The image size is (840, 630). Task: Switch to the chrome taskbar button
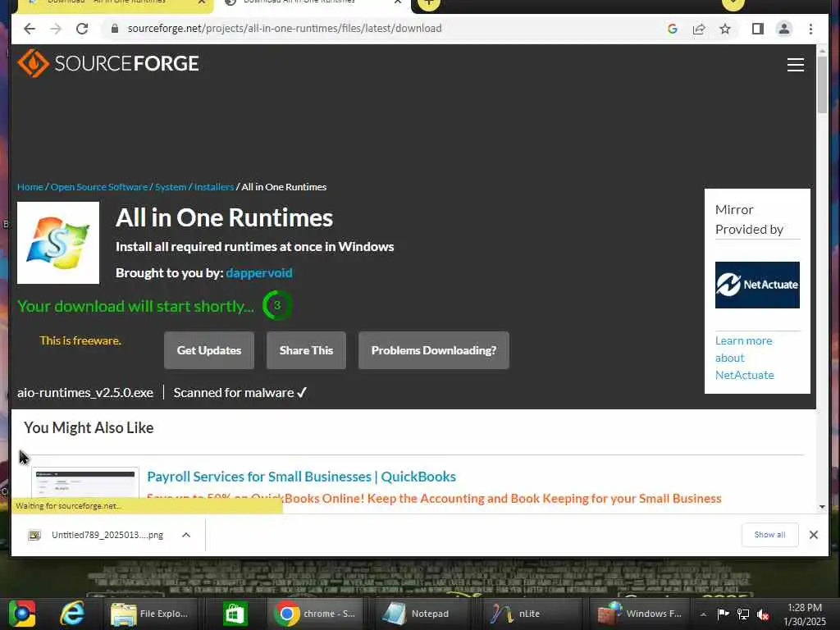[316, 614]
